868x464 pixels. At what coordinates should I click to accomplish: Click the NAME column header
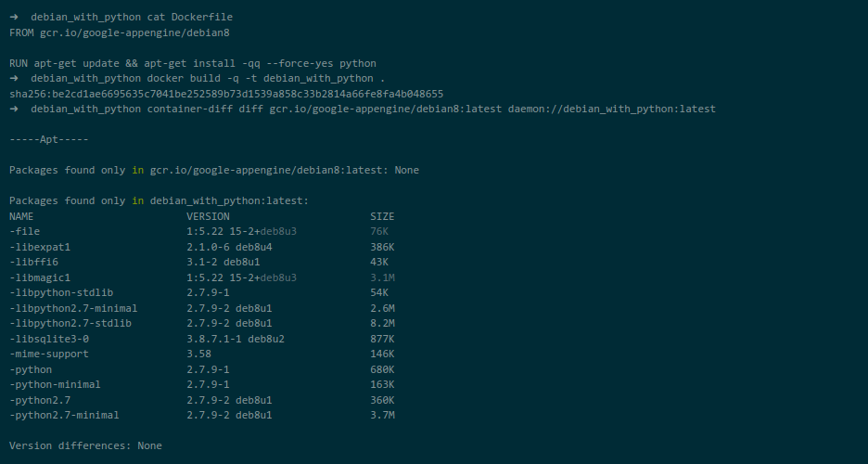pos(21,216)
